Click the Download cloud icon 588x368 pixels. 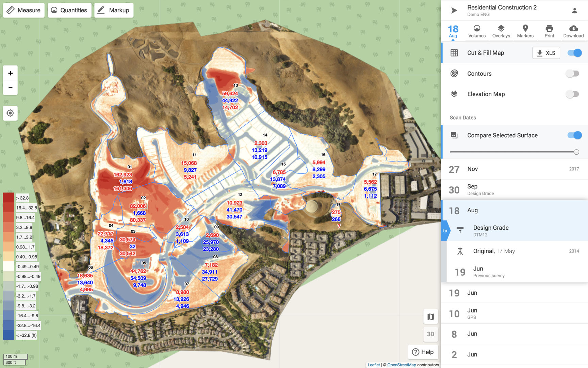coord(573,29)
